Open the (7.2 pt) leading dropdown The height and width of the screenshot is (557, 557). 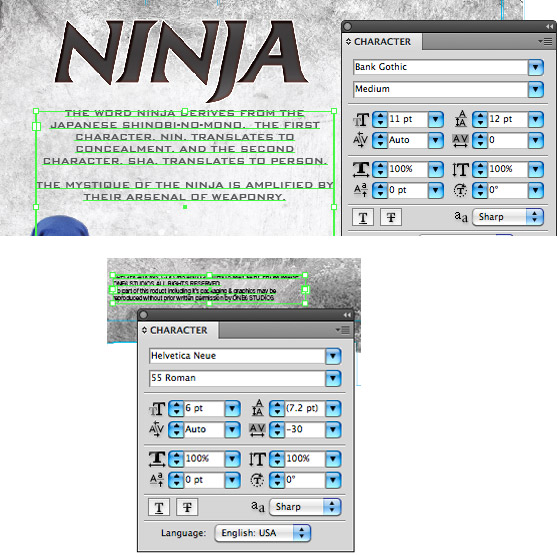333,409
